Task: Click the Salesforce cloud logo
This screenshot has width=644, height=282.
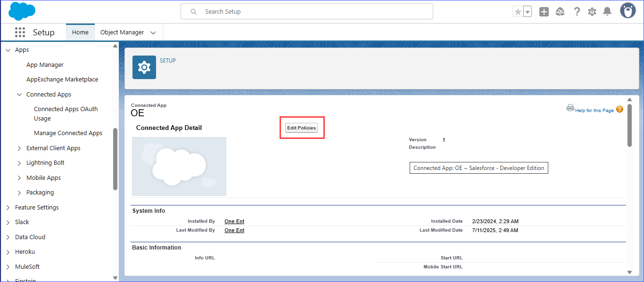Action: click(22, 11)
